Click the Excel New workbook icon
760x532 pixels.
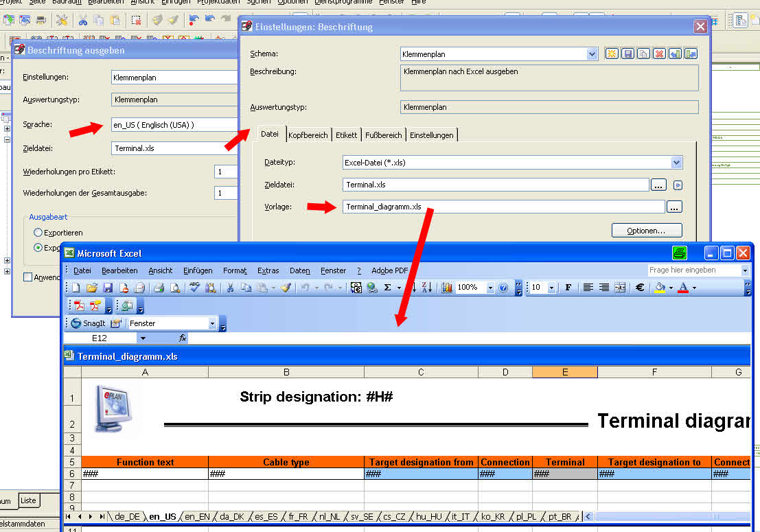click(76, 288)
